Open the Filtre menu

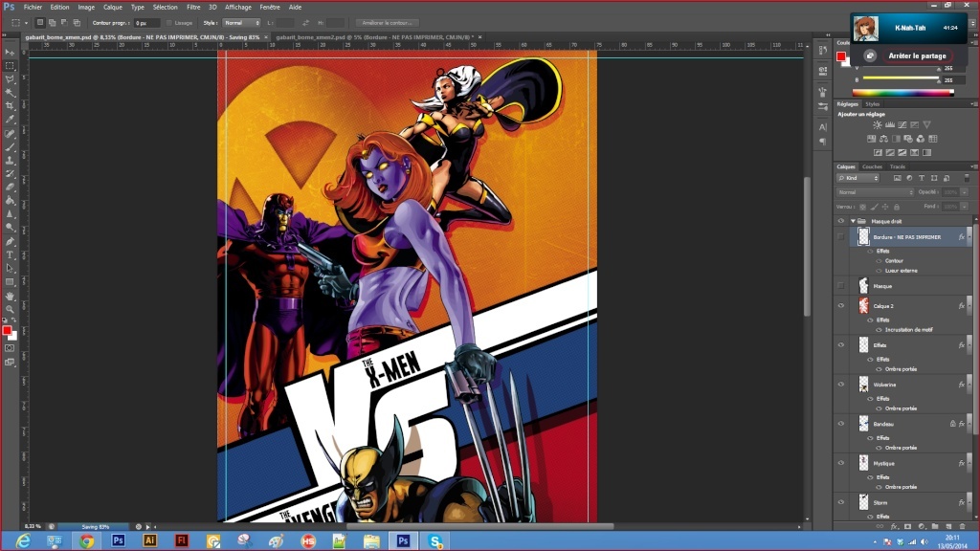pos(193,8)
